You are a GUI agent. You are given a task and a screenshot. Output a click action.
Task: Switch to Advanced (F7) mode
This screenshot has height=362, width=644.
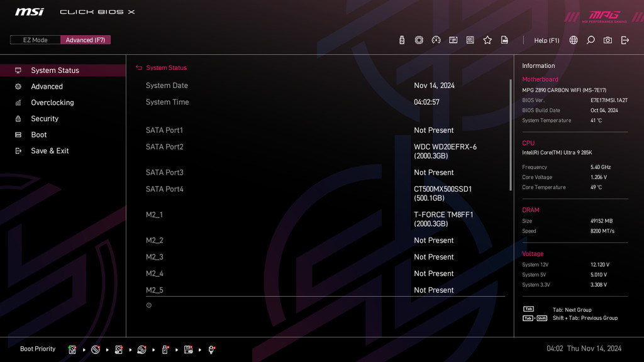[86, 40]
